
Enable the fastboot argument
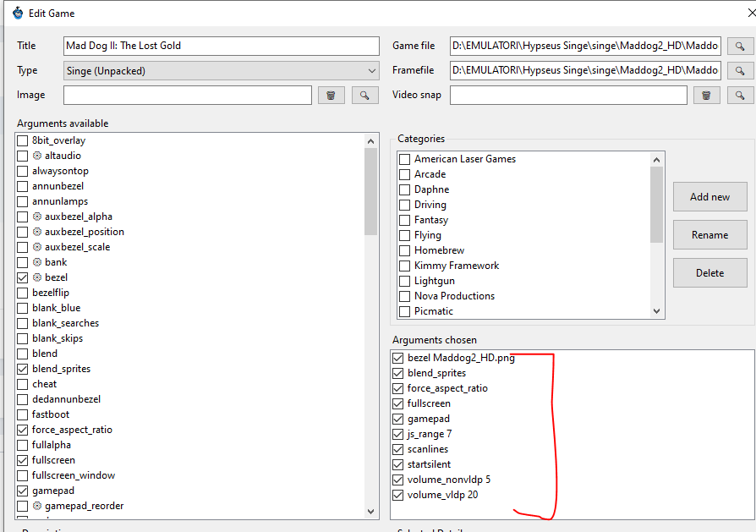pos(22,414)
